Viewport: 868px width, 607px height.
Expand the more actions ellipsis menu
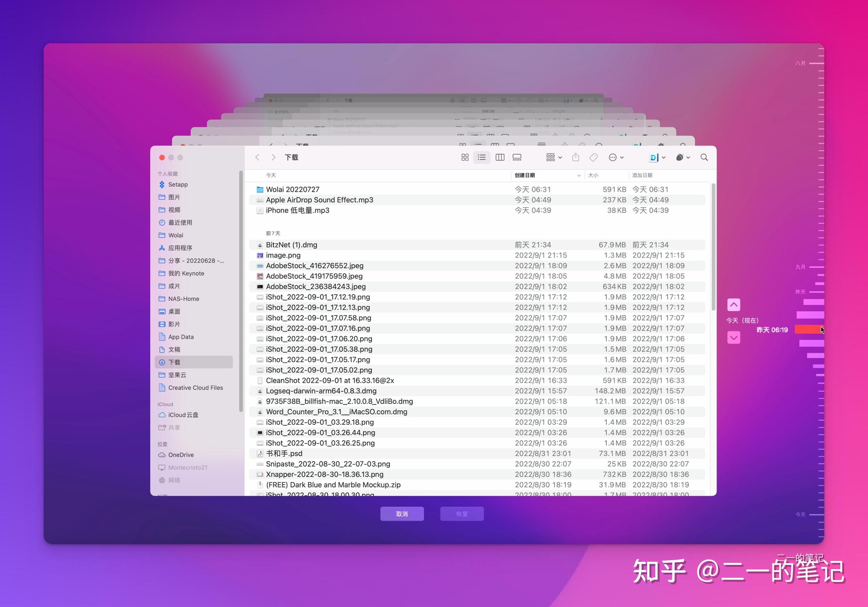615,157
